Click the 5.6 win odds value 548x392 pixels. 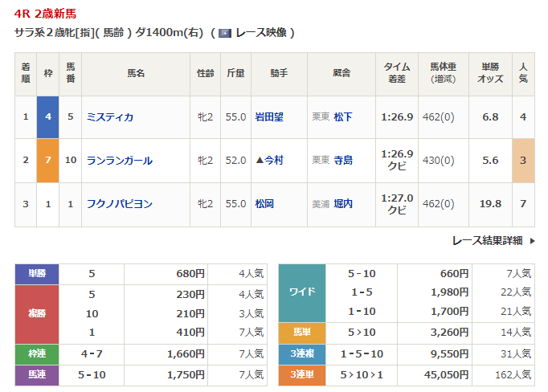490,161
